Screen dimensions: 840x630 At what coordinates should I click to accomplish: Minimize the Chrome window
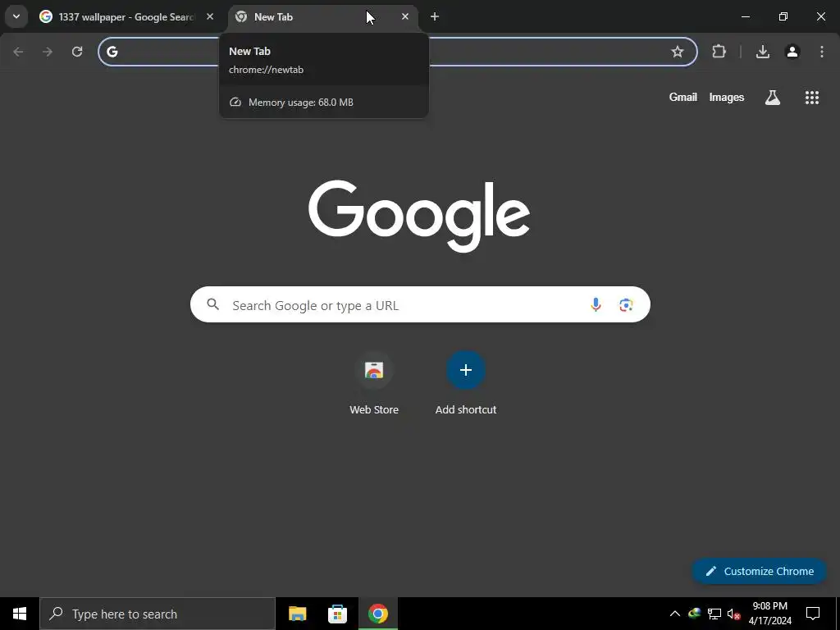[x=745, y=16]
